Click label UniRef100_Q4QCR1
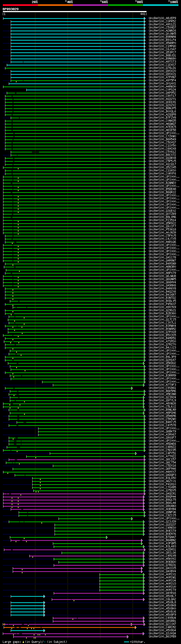The width and height of the screenshot is (181, 644). pyautogui.click(x=162, y=494)
